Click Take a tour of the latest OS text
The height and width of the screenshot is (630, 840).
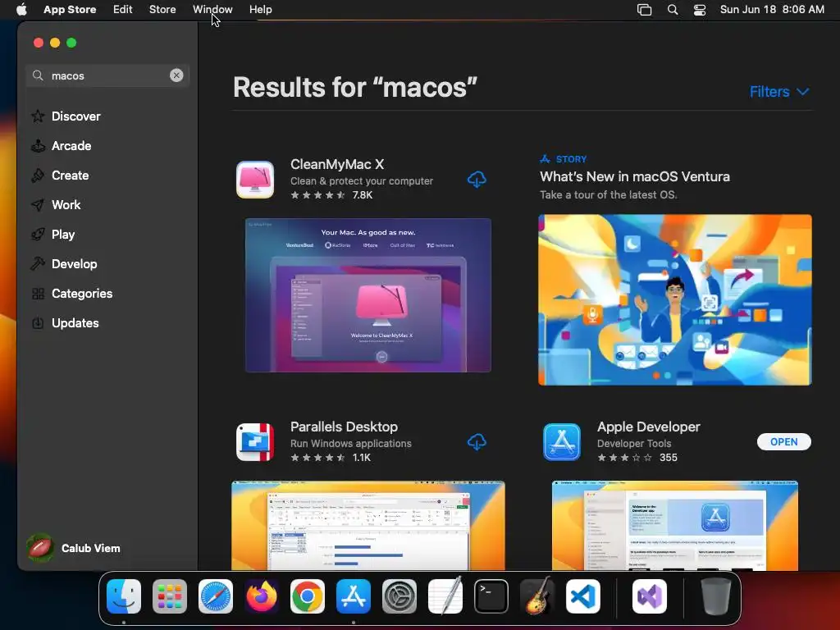(x=608, y=194)
